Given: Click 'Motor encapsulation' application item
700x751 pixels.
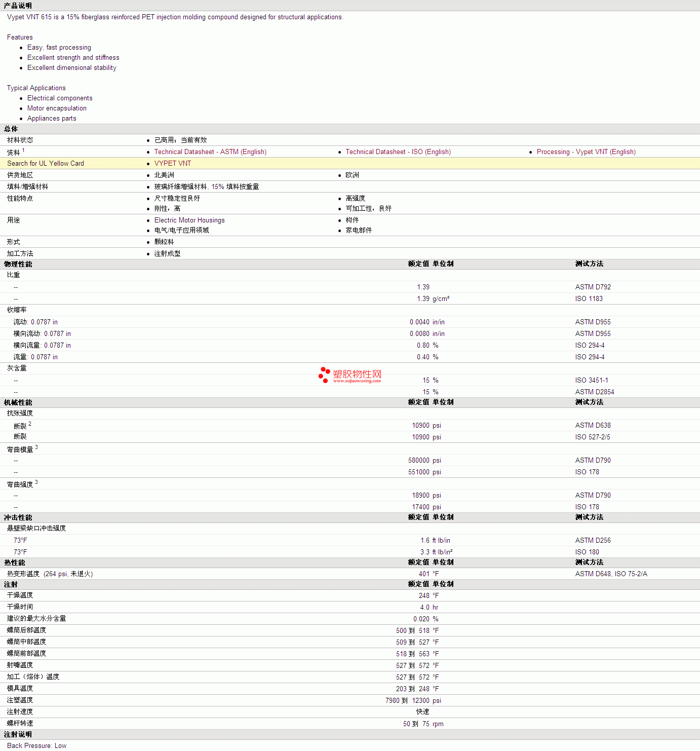Looking at the screenshot, I should 57,108.
